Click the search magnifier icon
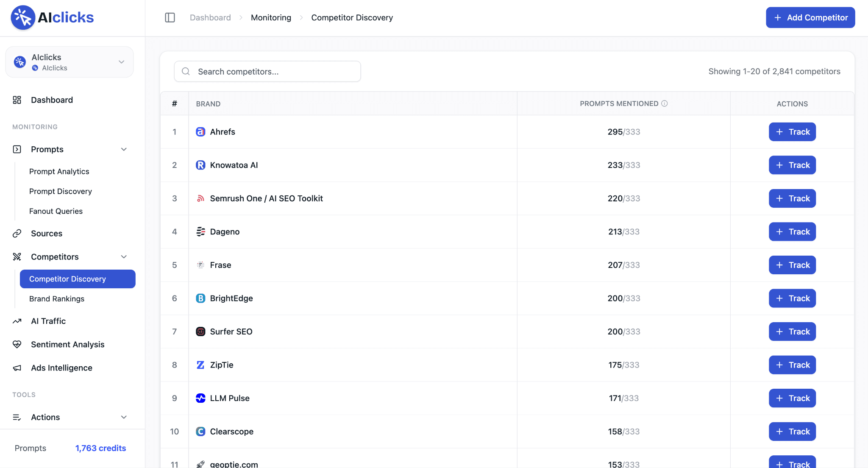The image size is (868, 468). pyautogui.click(x=186, y=71)
